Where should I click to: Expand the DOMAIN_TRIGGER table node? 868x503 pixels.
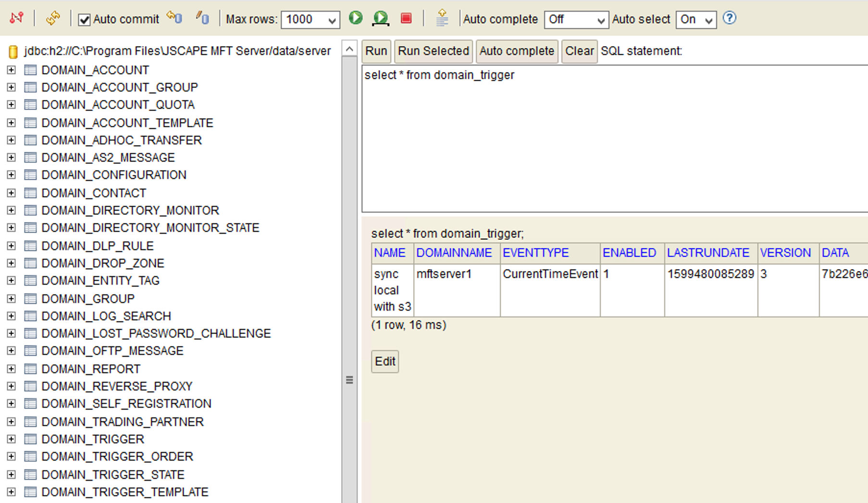pos(11,440)
